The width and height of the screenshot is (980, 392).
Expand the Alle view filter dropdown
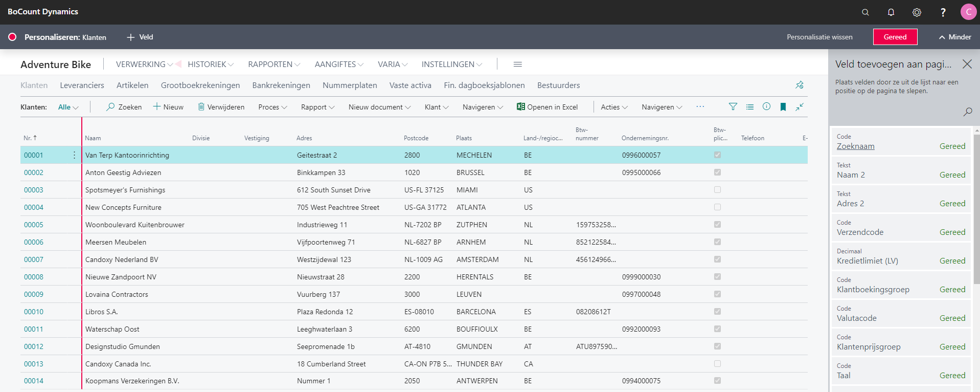click(x=68, y=107)
